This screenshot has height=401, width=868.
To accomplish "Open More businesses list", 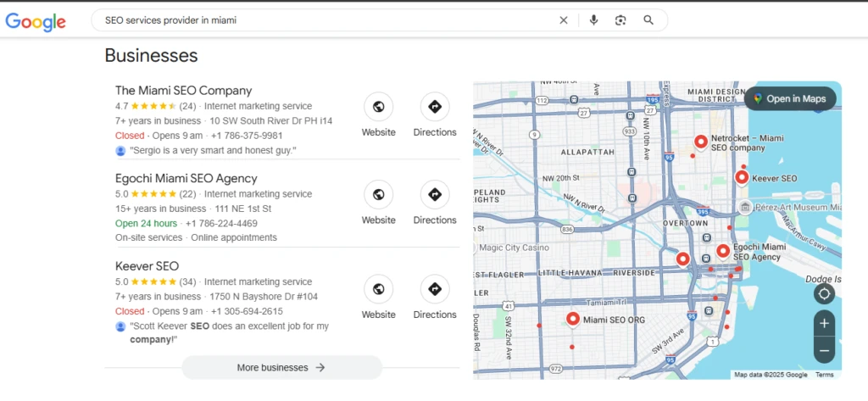I will pyautogui.click(x=281, y=367).
